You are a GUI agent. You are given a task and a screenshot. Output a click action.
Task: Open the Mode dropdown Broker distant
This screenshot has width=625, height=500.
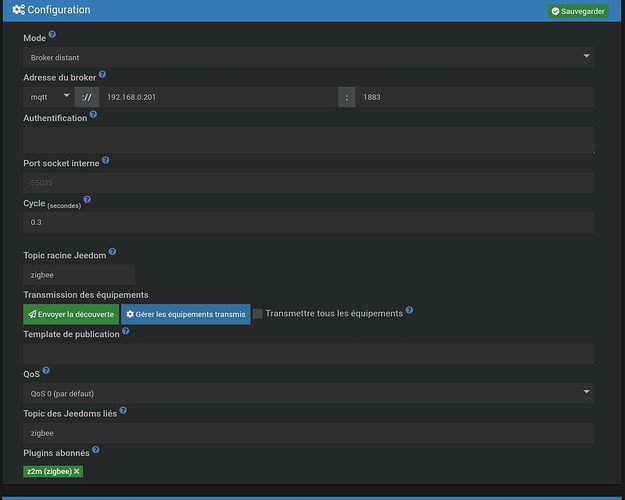click(309, 57)
